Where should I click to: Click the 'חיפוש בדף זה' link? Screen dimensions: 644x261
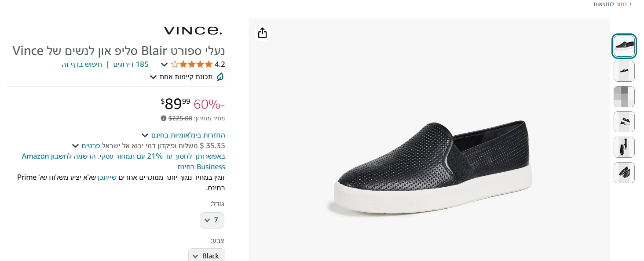point(82,65)
